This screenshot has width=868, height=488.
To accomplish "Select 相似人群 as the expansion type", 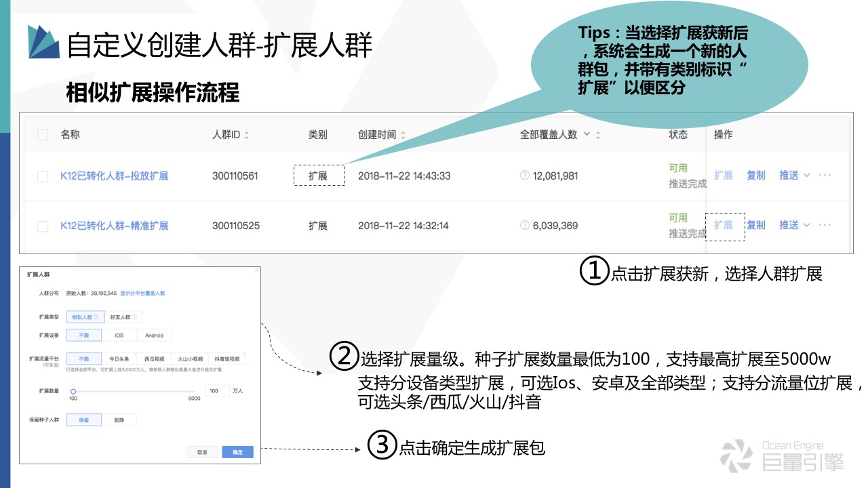I will 84,317.
